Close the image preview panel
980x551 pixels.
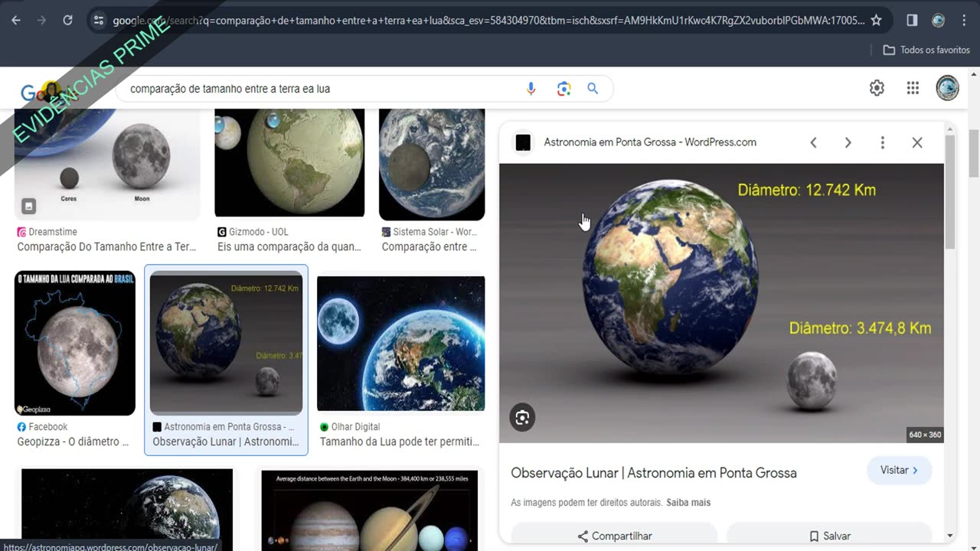[917, 142]
